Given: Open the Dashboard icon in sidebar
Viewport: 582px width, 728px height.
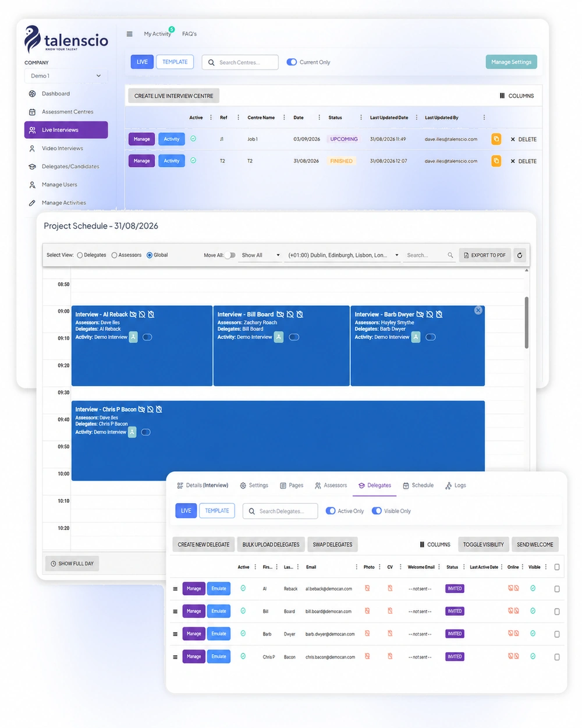Looking at the screenshot, I should (x=33, y=94).
